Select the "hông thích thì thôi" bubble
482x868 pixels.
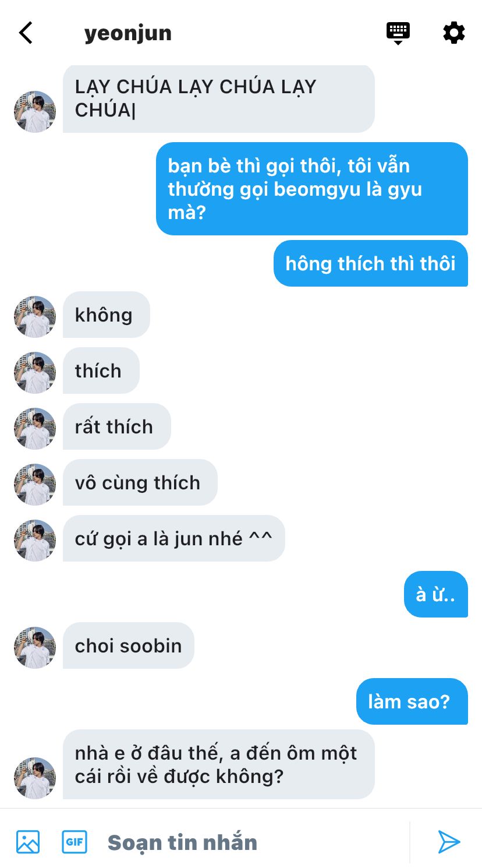(x=371, y=263)
